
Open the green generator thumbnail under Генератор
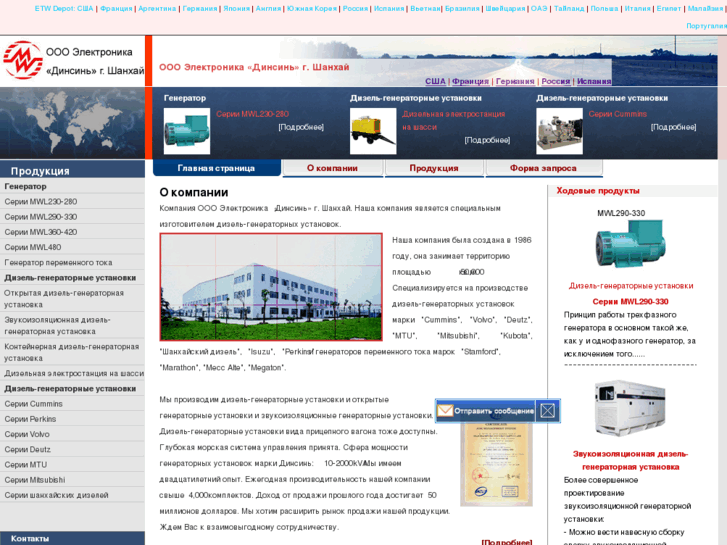(187, 131)
